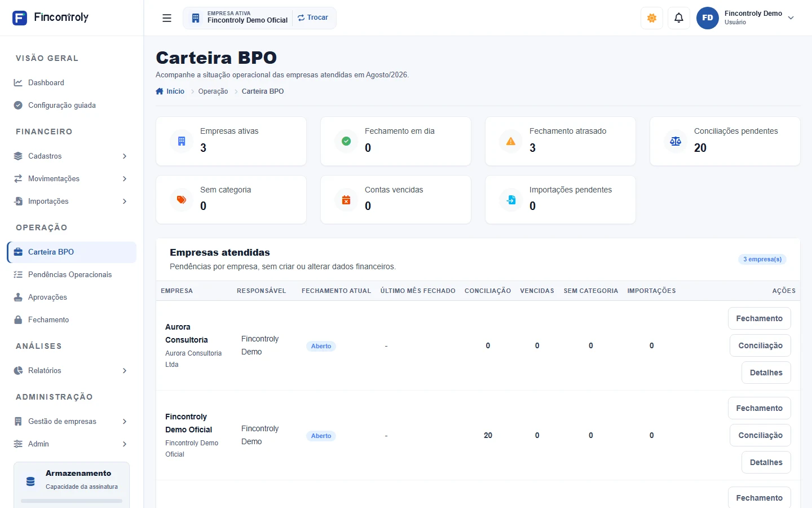This screenshot has width=812, height=508.
Task: Click Aberto badge in Aurora Consultoria row
Action: (x=321, y=346)
